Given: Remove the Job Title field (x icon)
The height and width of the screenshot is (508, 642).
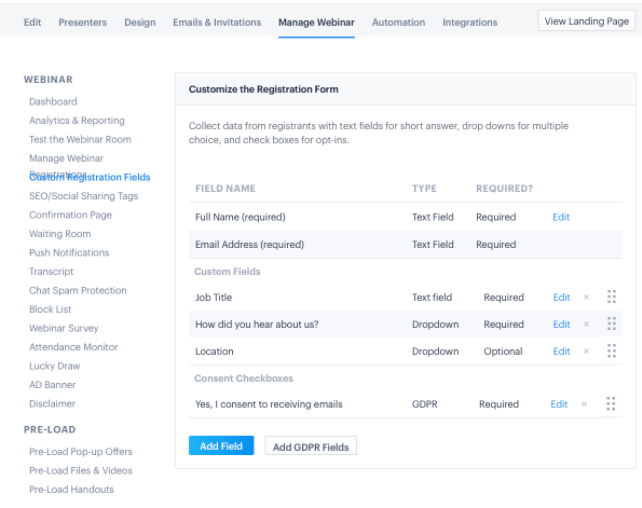Looking at the screenshot, I should click(x=586, y=297).
